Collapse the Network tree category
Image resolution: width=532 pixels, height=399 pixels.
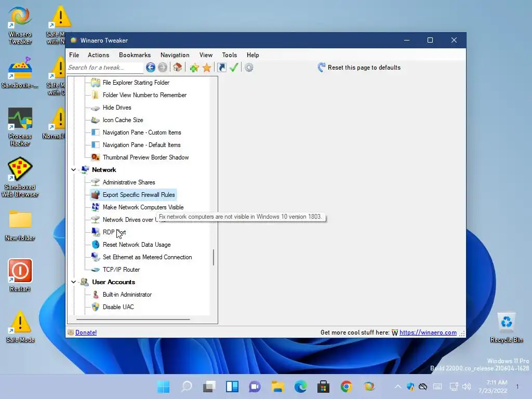click(x=74, y=170)
